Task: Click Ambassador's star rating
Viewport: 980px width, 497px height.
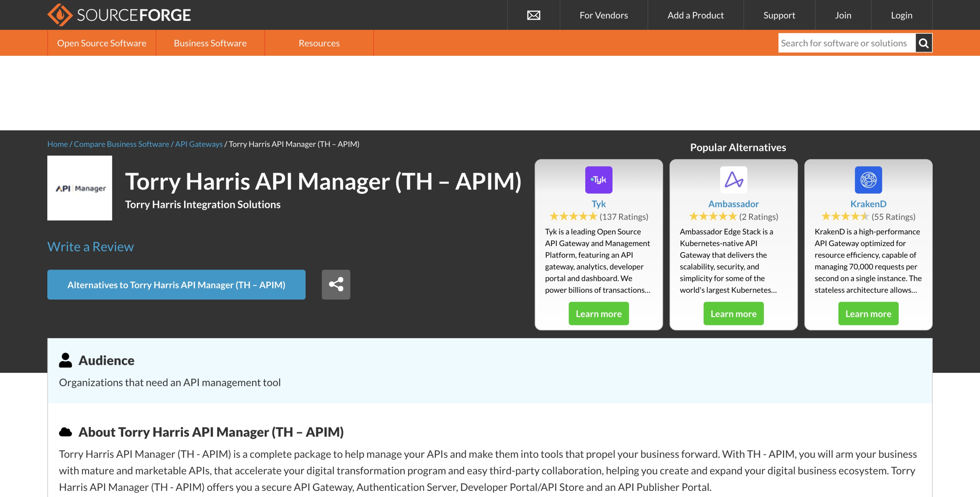Action: (x=713, y=216)
